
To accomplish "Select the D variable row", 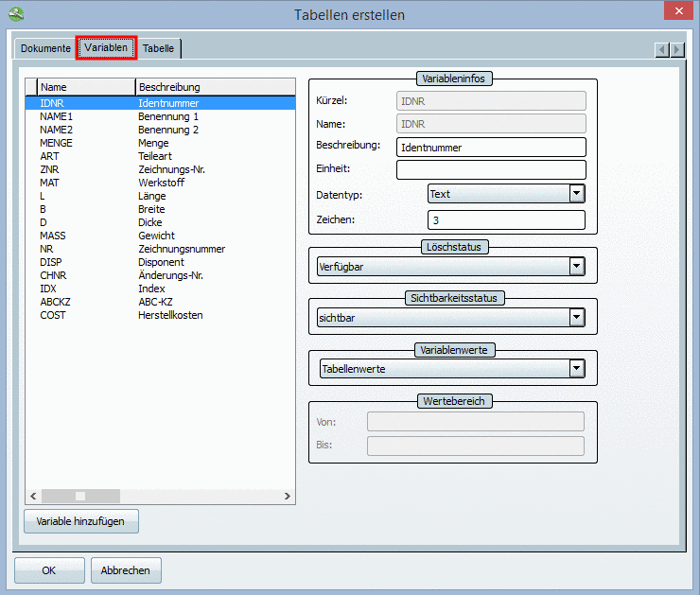I will 160,222.
